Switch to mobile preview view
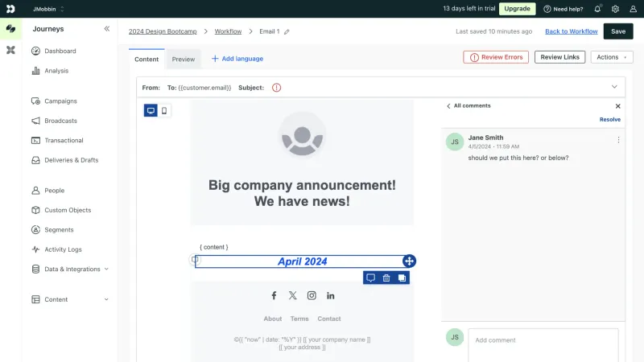The width and height of the screenshot is (644, 362). [x=164, y=110]
